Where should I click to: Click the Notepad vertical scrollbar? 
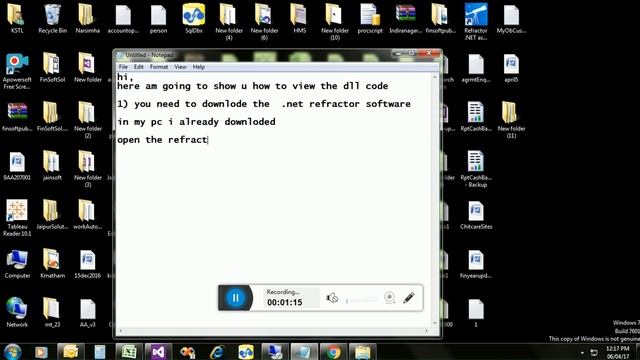(x=435, y=200)
